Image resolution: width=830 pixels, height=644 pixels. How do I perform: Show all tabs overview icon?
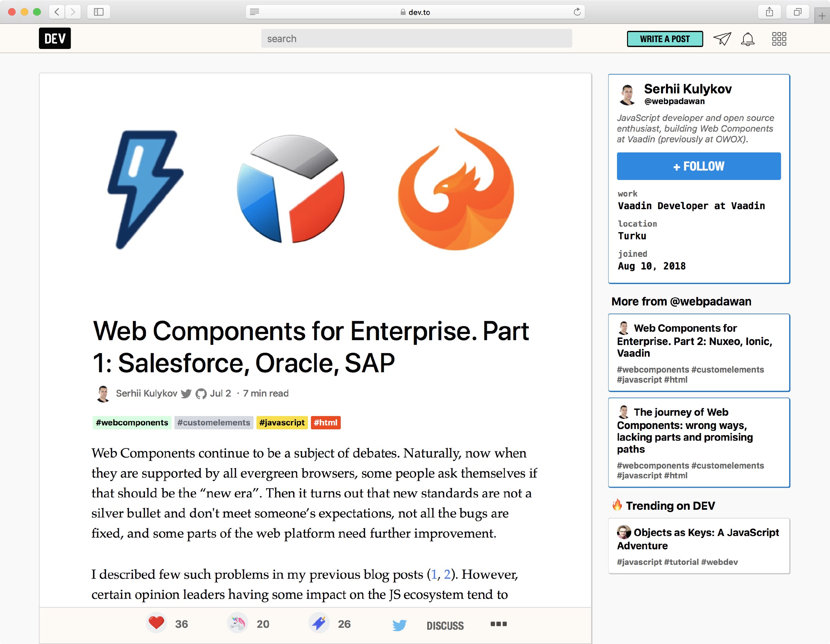pos(798,12)
